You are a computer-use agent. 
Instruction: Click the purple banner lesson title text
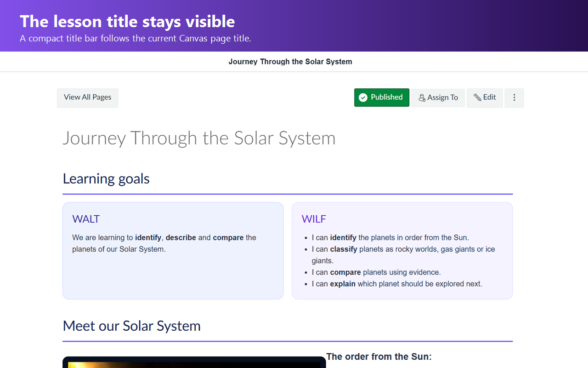[x=127, y=22]
